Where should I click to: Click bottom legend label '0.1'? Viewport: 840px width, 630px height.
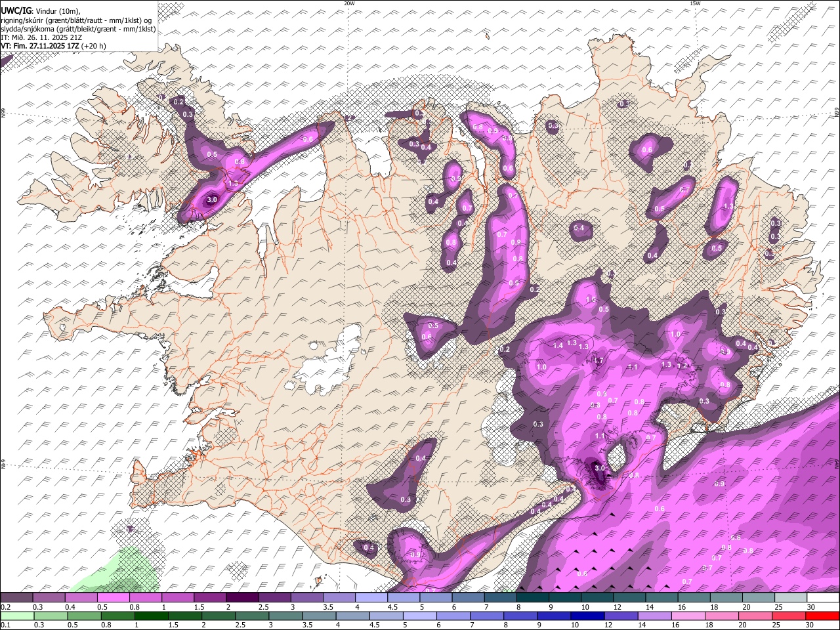[x=5, y=625]
